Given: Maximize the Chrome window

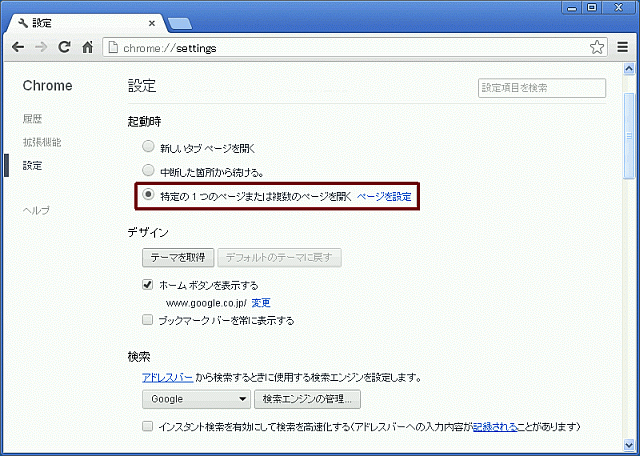Looking at the screenshot, I should click(591, 7).
